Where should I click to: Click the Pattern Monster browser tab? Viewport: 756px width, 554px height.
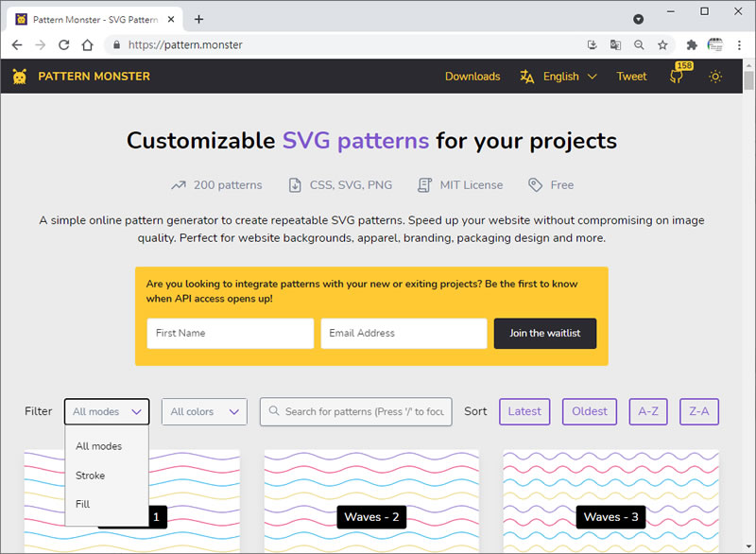pyautogui.click(x=95, y=19)
